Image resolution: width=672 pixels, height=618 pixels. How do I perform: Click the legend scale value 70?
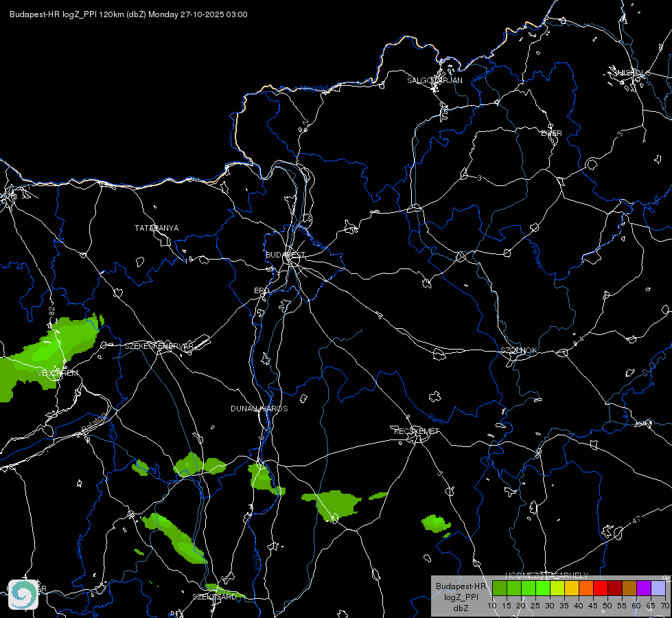tap(664, 606)
